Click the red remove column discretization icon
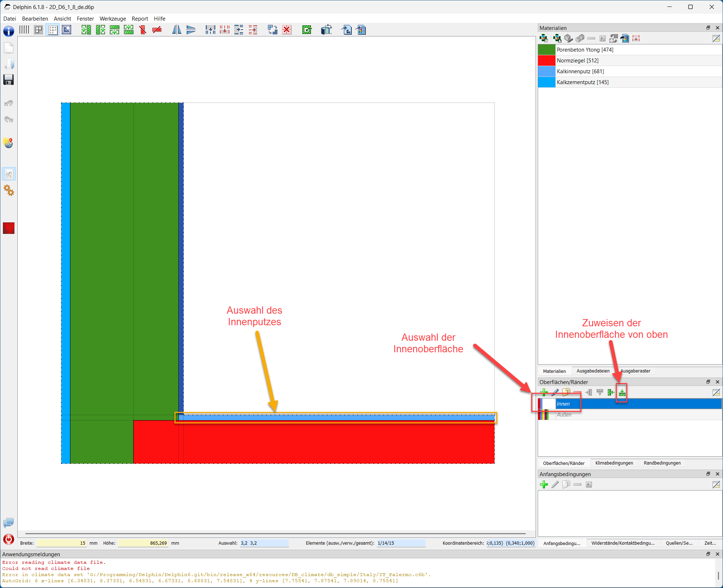This screenshot has width=723, height=588. click(x=225, y=30)
